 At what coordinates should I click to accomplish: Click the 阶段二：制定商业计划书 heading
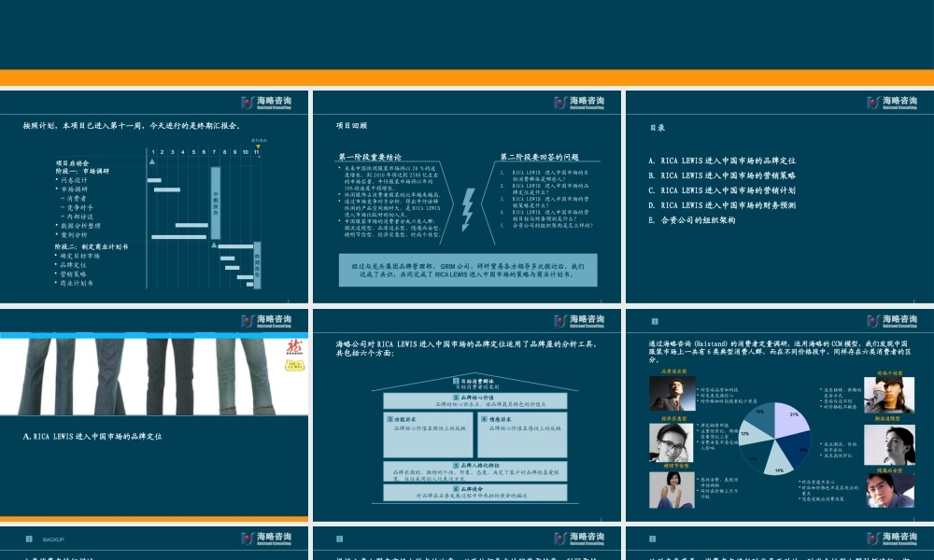click(92, 246)
